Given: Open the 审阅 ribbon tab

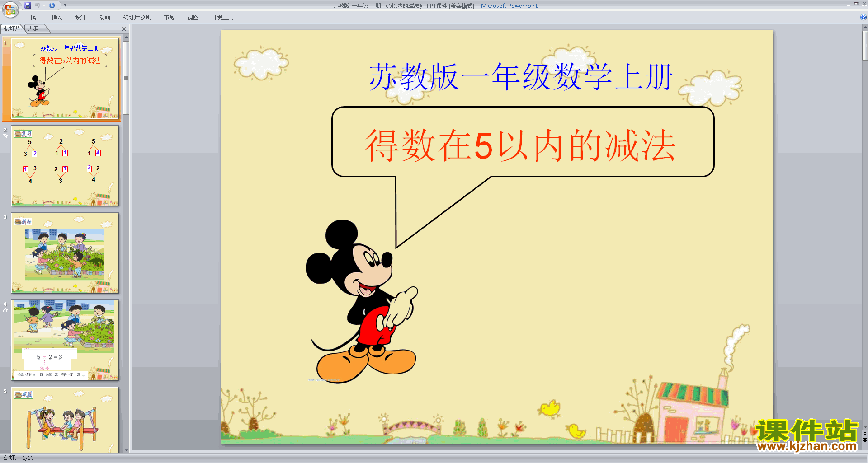Looking at the screenshot, I should (169, 18).
